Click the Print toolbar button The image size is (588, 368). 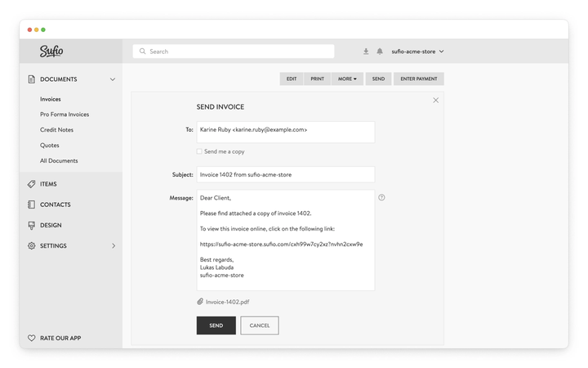[x=317, y=79]
